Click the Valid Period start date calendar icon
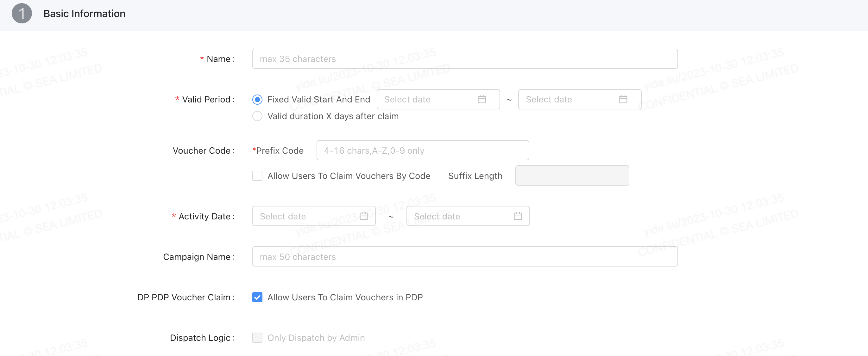The image size is (868, 356). tap(481, 99)
